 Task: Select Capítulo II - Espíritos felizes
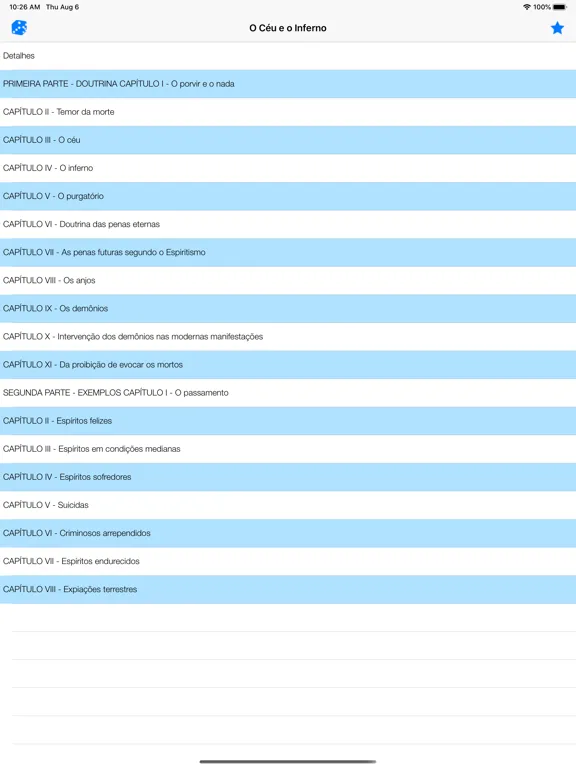click(x=288, y=421)
